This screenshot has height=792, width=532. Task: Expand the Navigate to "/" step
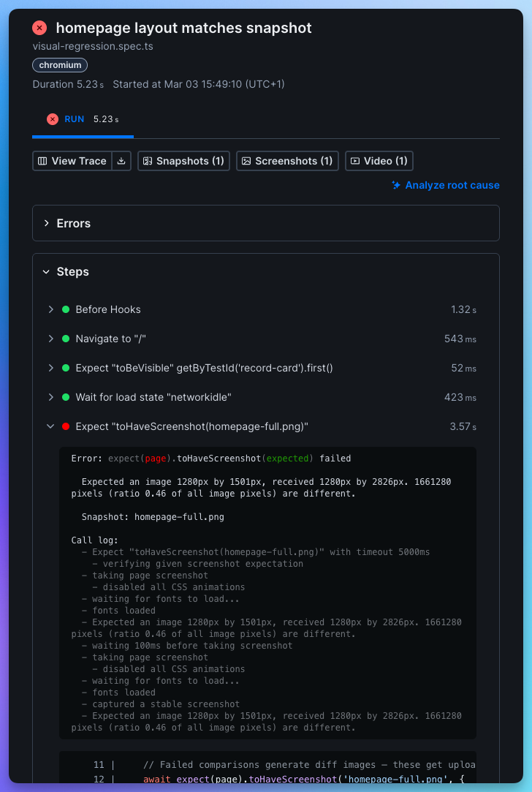pyautogui.click(x=50, y=339)
